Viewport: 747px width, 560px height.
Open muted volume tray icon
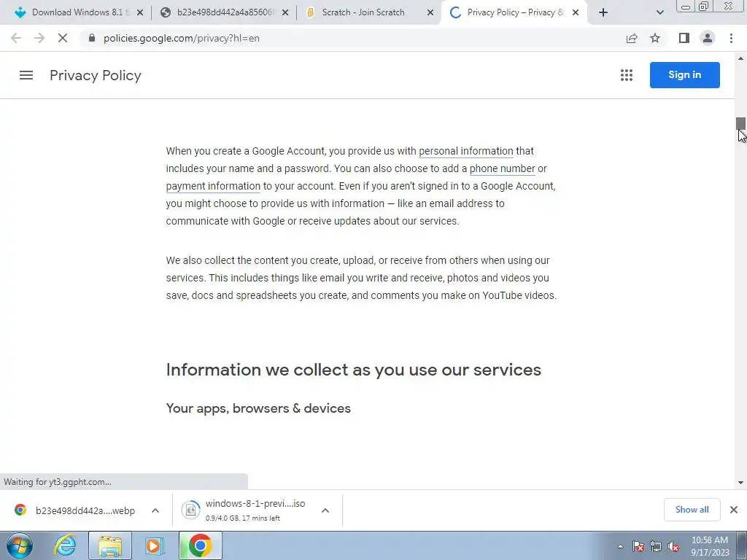[x=673, y=546]
